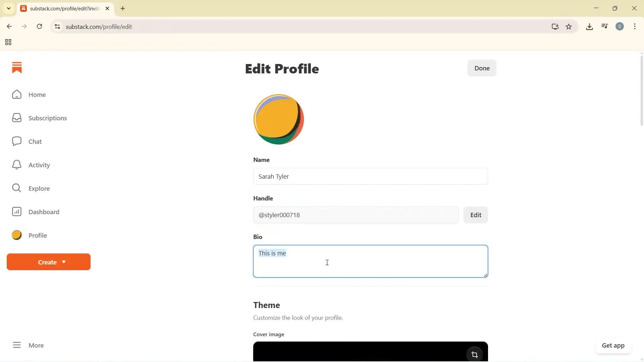Screen dimensions: 644x362
Task: Edit the handle @styler000718
Action: click(x=476, y=215)
